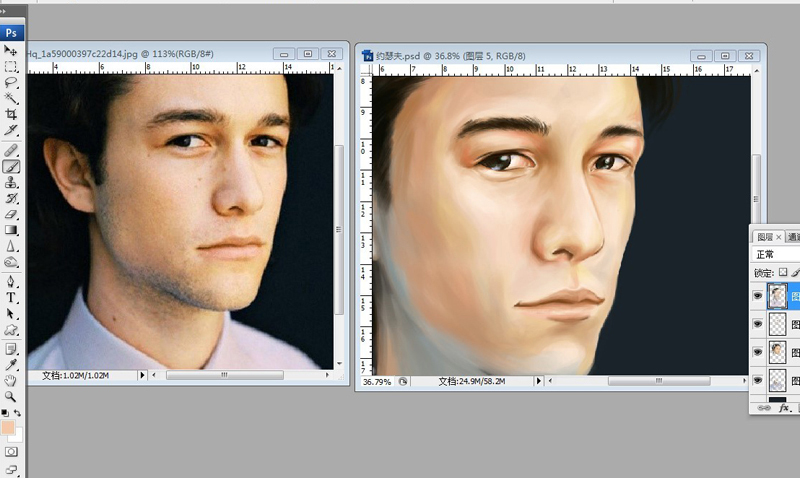Click the horizontal scrollbar of 约瑟夫.psd

[x=659, y=381]
